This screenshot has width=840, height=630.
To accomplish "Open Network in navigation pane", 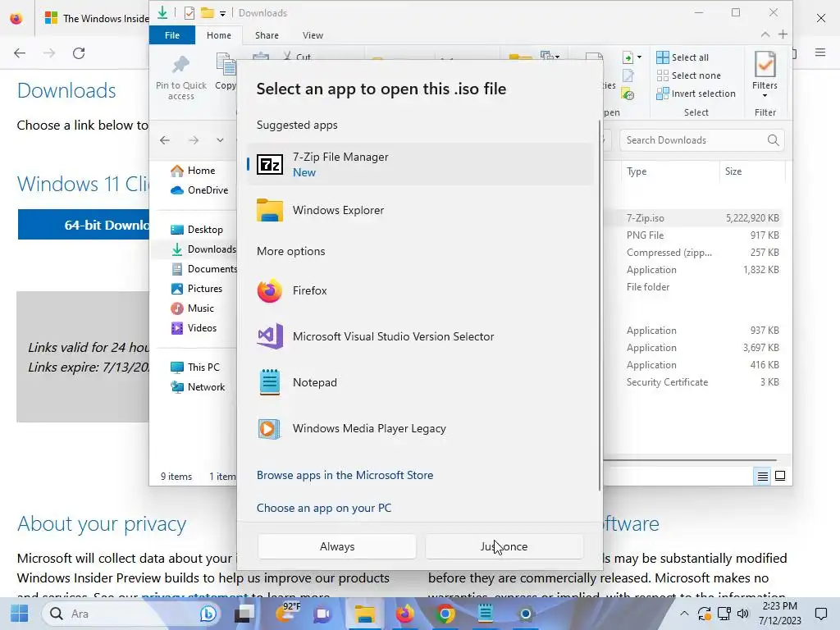I will click(198, 387).
